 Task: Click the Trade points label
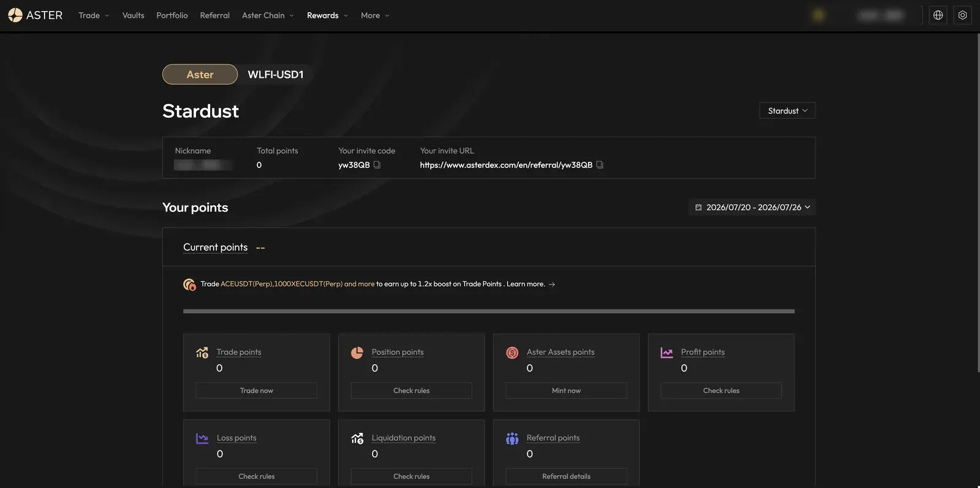tap(239, 353)
